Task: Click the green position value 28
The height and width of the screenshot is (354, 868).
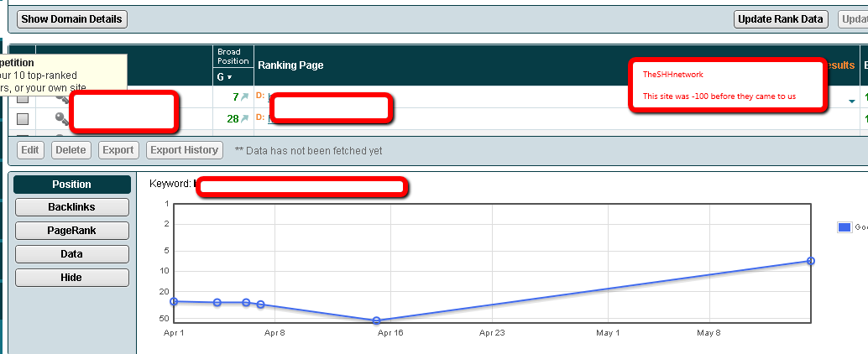Action: coord(233,119)
